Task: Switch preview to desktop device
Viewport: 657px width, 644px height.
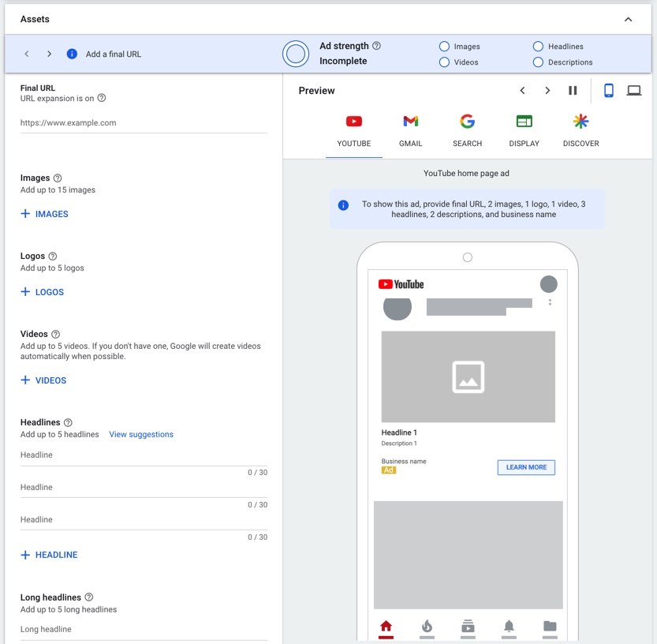Action: (x=633, y=91)
